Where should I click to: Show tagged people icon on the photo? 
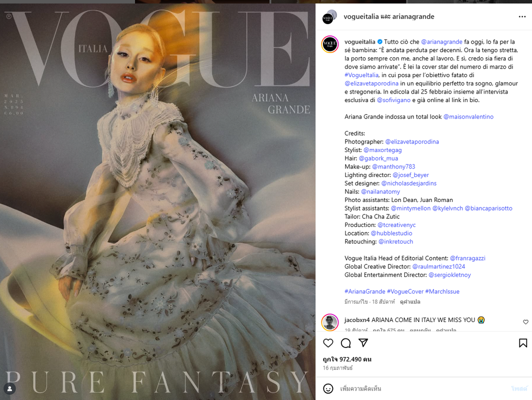pos(10,389)
